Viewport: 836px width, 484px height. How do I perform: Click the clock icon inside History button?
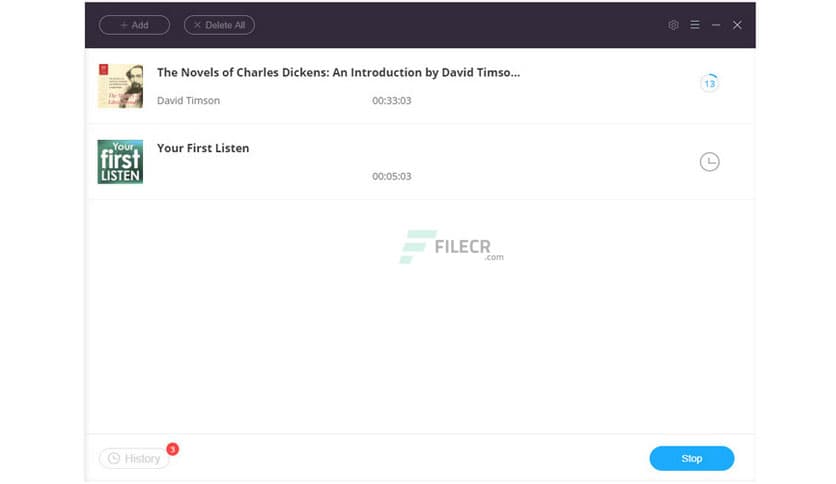tap(114, 459)
